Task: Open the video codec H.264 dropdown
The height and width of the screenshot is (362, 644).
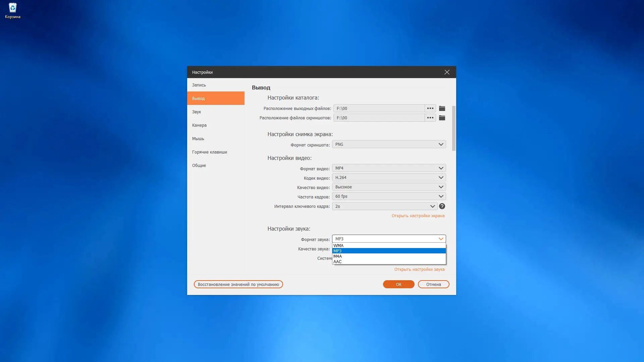Action: click(389, 178)
